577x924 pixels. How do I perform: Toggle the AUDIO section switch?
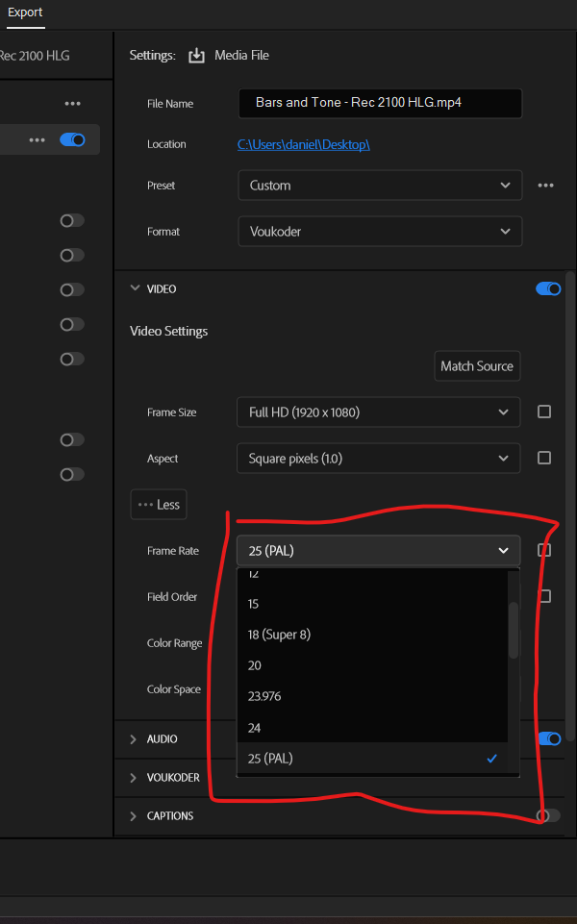point(548,738)
